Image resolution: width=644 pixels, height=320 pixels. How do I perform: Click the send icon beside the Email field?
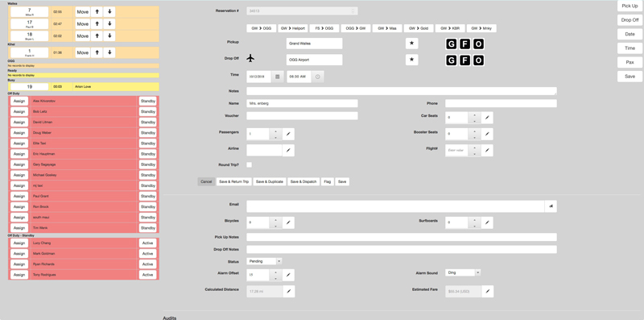551,206
